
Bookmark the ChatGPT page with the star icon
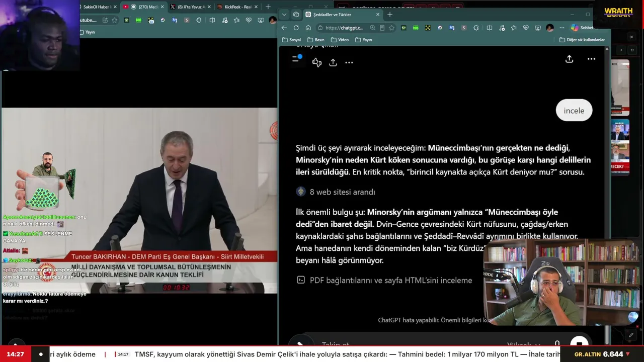click(x=391, y=28)
